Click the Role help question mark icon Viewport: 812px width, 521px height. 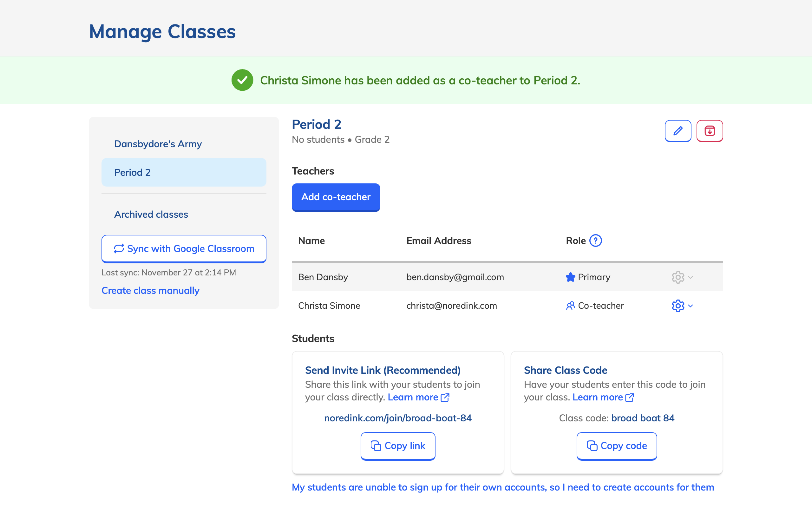pyautogui.click(x=595, y=241)
